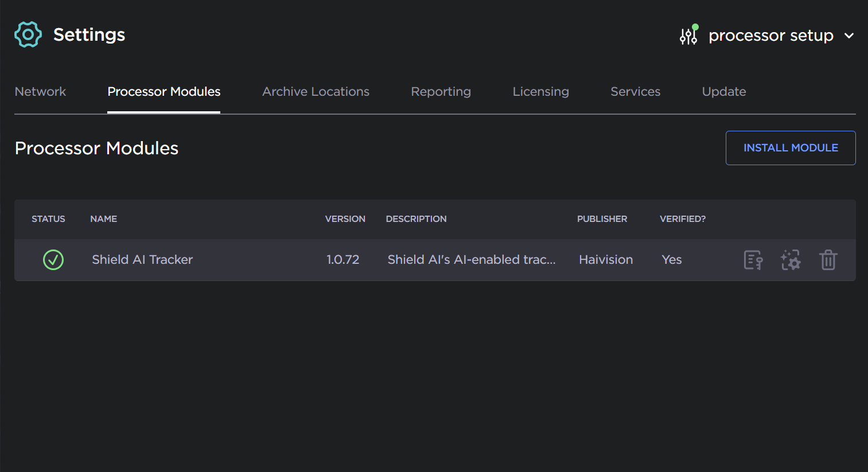The image size is (868, 472).
Task: Delete Shield AI Tracker using the trash icon
Action: (x=828, y=260)
